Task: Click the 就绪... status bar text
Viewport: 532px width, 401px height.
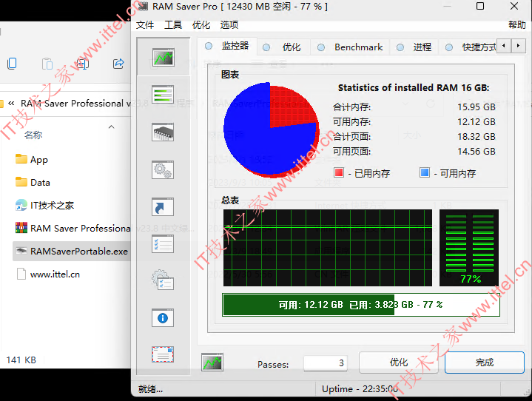Action: (x=150, y=388)
